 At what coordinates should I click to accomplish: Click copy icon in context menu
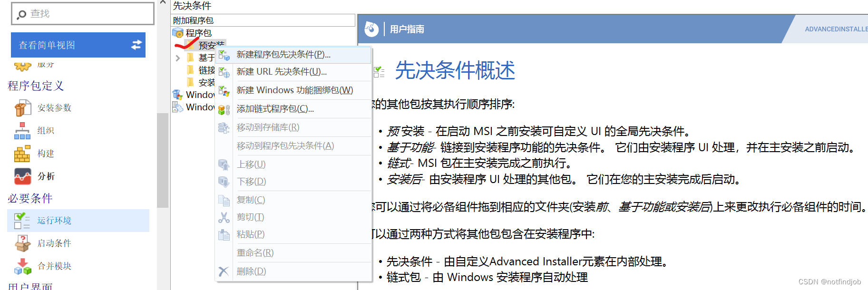(x=224, y=201)
